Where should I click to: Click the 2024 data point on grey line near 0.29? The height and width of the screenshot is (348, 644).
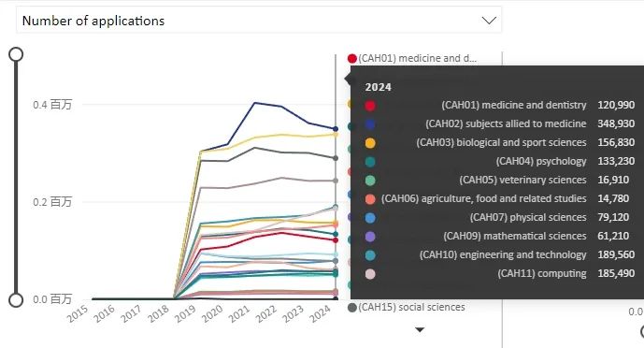click(x=336, y=158)
